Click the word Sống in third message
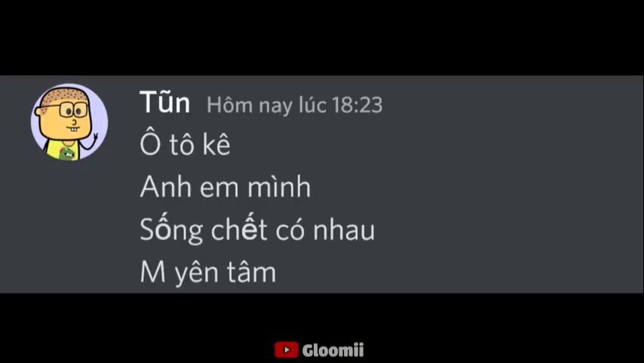The image size is (644, 363). (171, 229)
